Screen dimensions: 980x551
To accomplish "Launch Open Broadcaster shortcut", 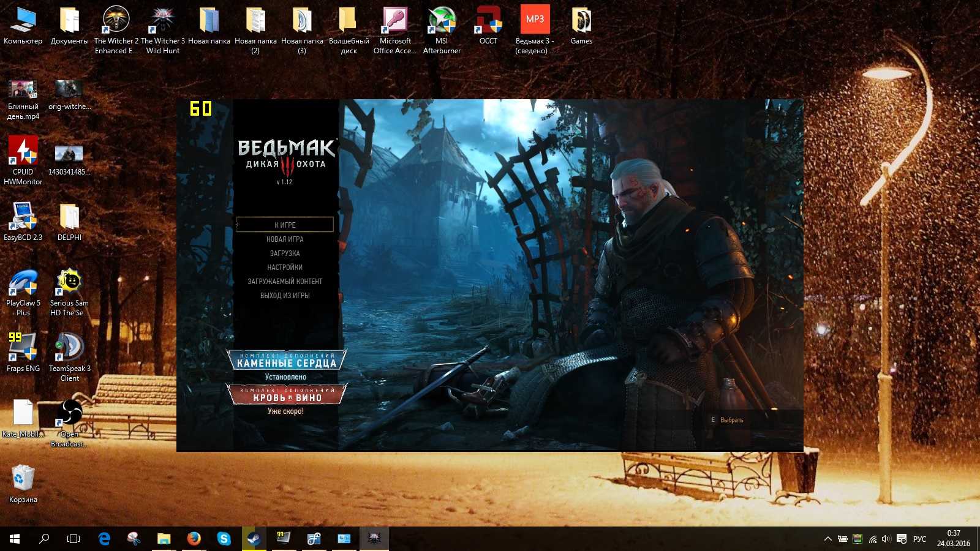I will [69, 424].
